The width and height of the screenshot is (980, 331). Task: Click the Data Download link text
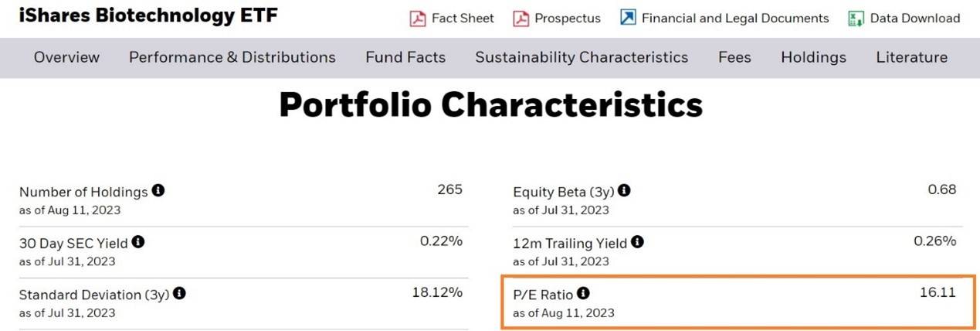[915, 19]
